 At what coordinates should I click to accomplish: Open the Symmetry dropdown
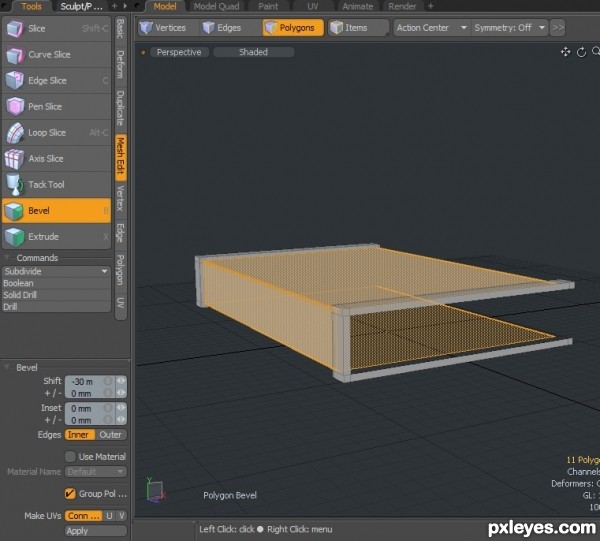[x=510, y=28]
